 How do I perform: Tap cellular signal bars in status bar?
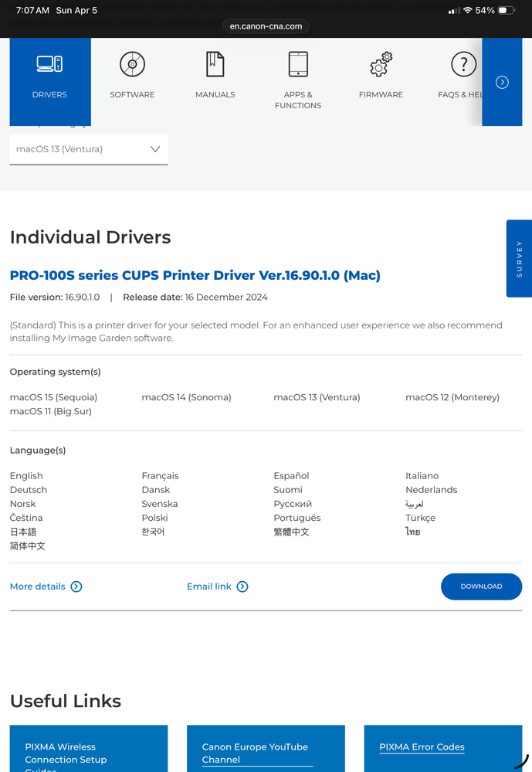(454, 10)
